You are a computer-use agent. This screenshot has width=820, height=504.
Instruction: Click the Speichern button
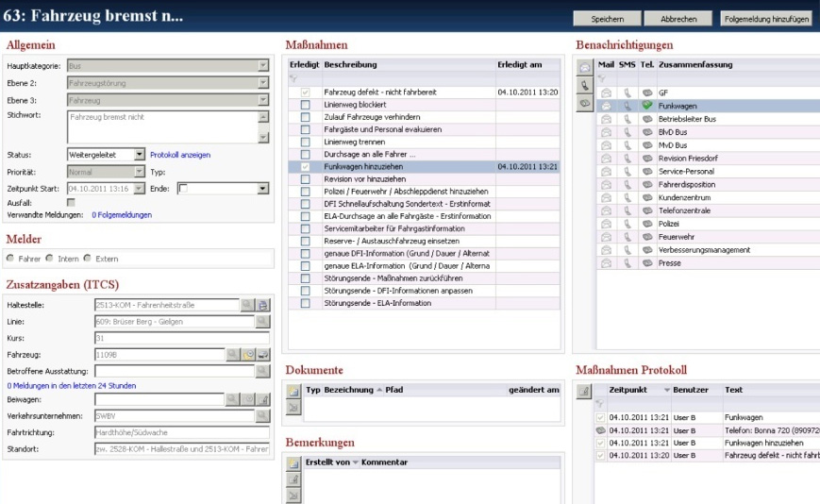point(607,19)
